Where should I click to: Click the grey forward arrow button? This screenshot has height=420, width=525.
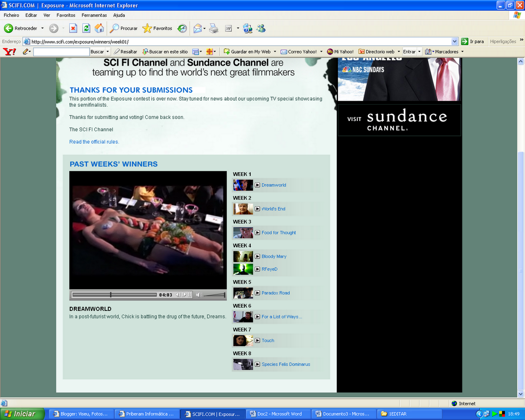[53, 29]
